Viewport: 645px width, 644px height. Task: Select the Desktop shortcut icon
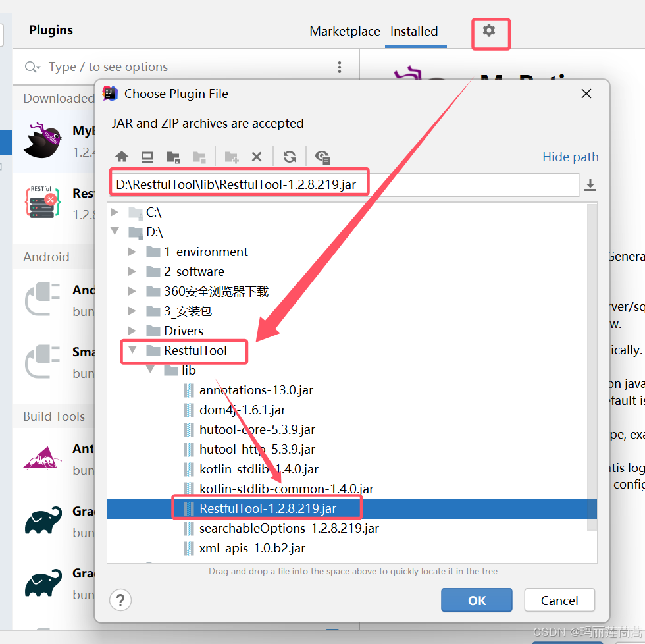click(147, 156)
